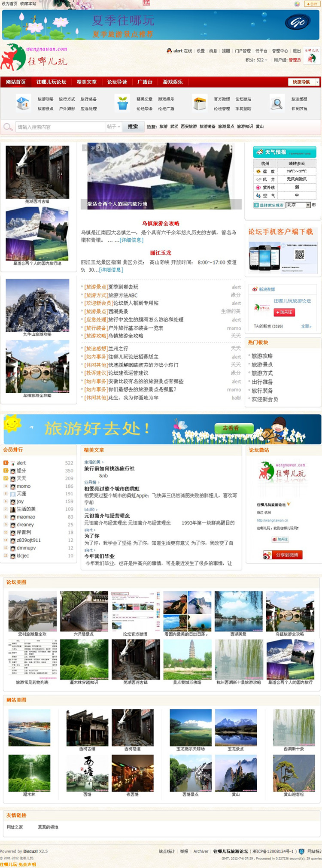This screenshot has height=868, width=322.
Task: Open the 九华山旅游攻略 thumbnail
Action: pyautogui.click(x=37, y=305)
